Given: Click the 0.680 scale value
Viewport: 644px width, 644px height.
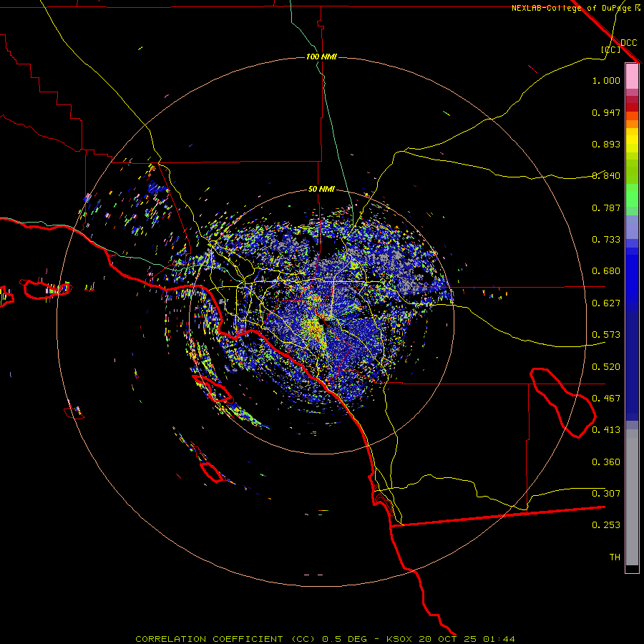Looking at the screenshot, I should coord(606,271).
